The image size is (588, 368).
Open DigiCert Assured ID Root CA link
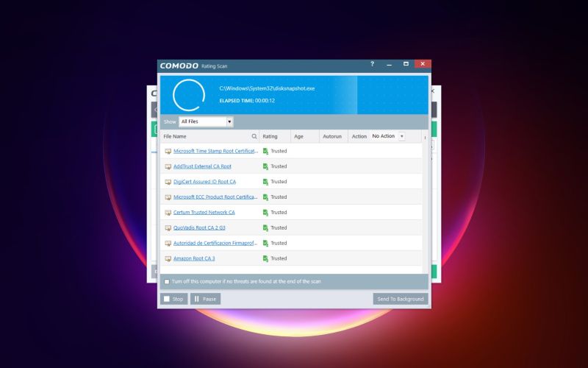coord(204,182)
